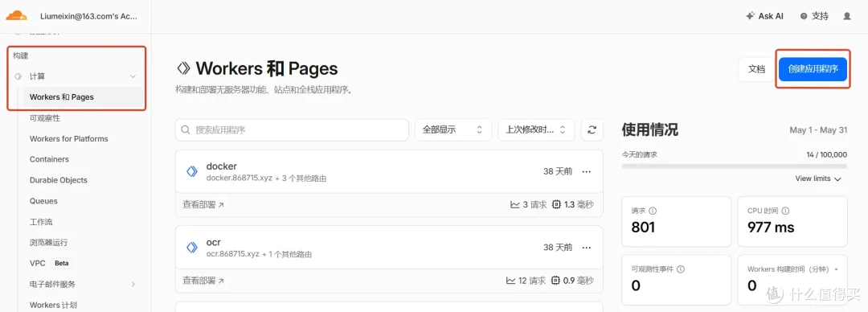Click info icon beside CPU 时间
The height and width of the screenshot is (312, 868).
(785, 211)
